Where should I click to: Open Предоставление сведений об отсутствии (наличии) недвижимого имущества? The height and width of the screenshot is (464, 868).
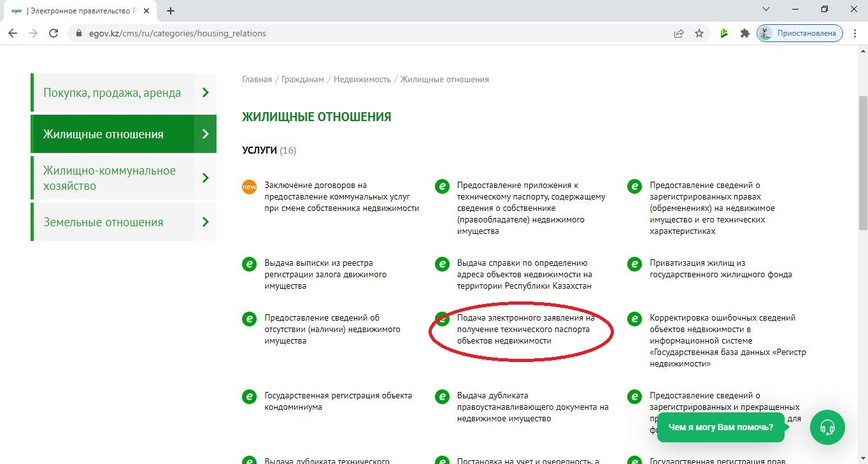pyautogui.click(x=332, y=330)
